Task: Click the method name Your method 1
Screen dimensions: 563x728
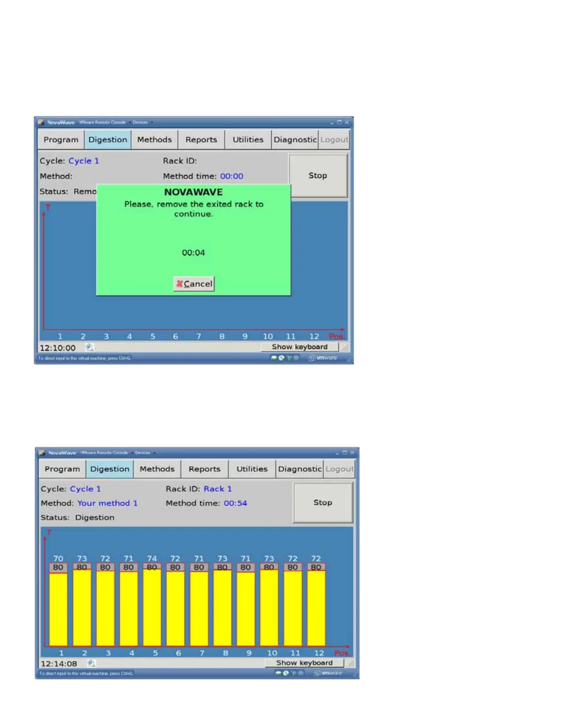Action: [107, 503]
